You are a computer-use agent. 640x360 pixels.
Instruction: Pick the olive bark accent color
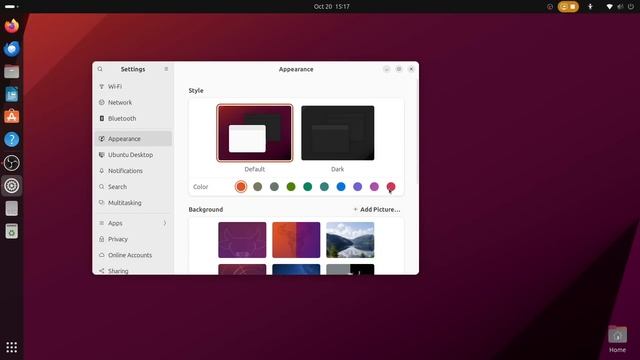click(258, 187)
